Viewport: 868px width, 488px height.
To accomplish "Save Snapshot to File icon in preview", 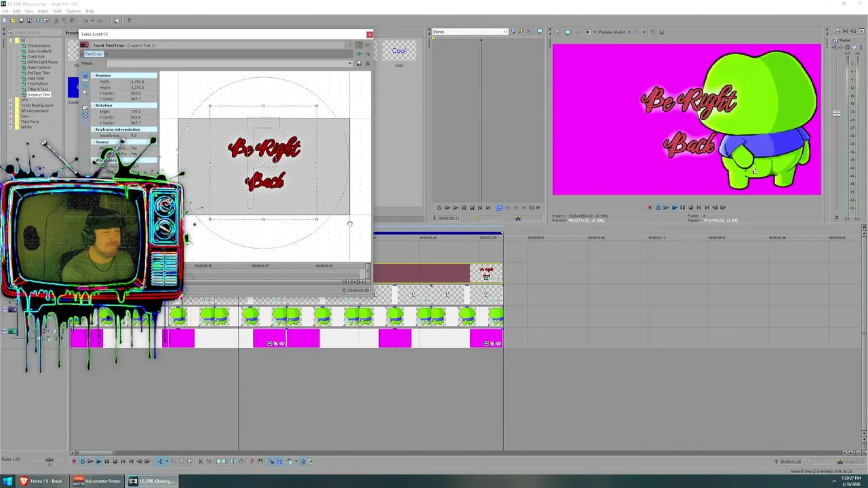I will click(x=661, y=32).
